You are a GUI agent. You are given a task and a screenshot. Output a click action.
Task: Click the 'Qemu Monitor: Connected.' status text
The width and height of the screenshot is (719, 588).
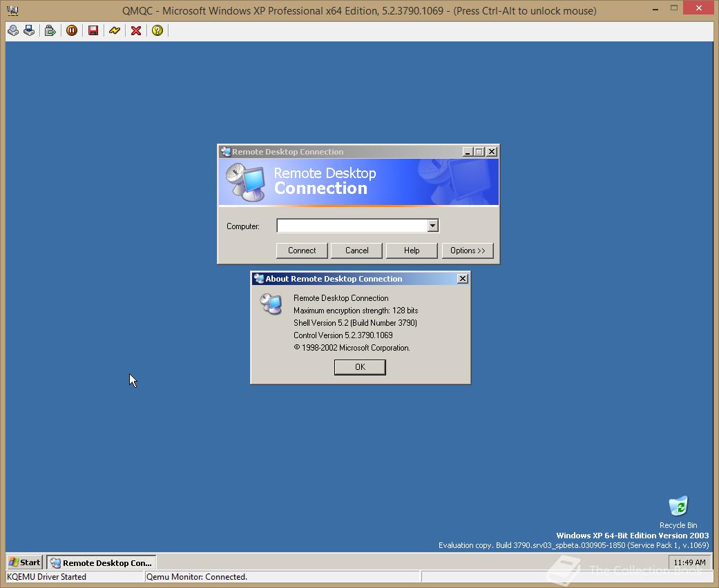(196, 577)
